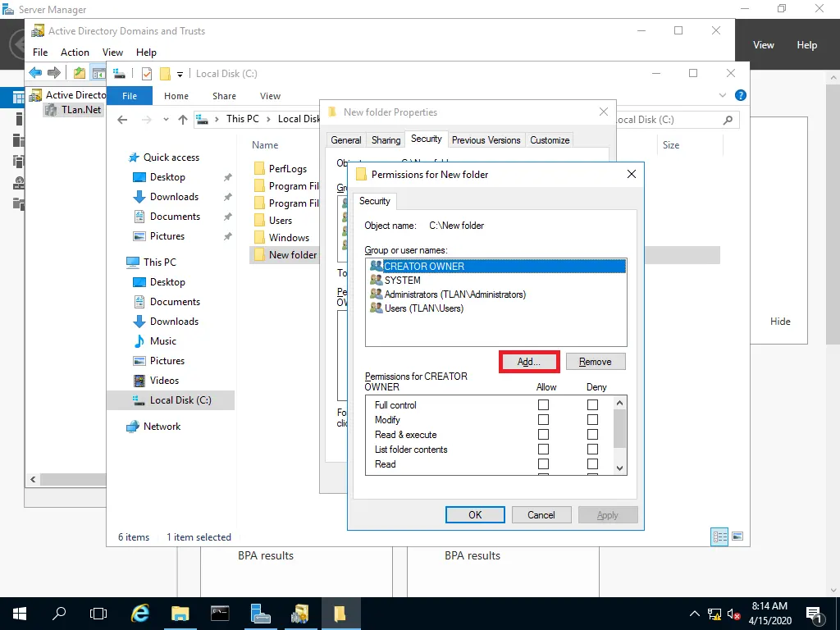Click permissions list scroll up arrow
This screenshot has height=630, width=840.
pyautogui.click(x=620, y=403)
